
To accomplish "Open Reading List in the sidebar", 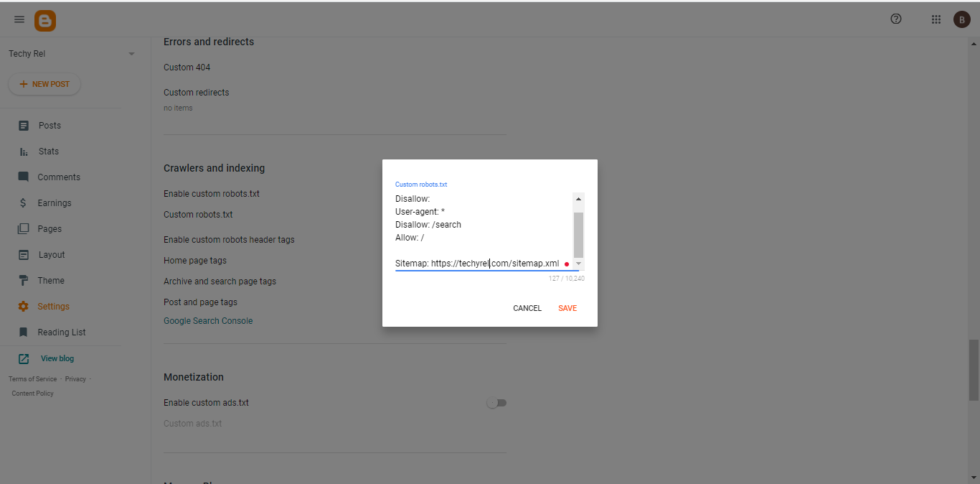I will tap(62, 332).
